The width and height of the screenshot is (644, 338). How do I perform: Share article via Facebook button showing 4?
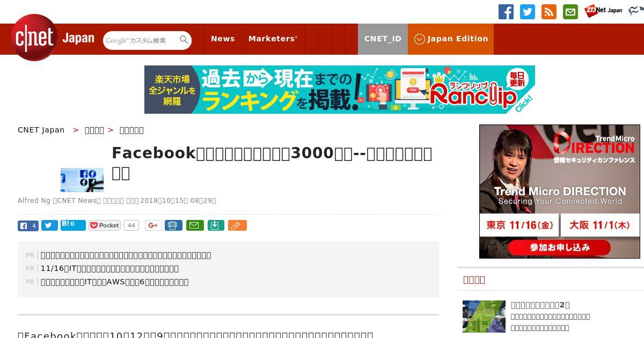pyautogui.click(x=28, y=226)
